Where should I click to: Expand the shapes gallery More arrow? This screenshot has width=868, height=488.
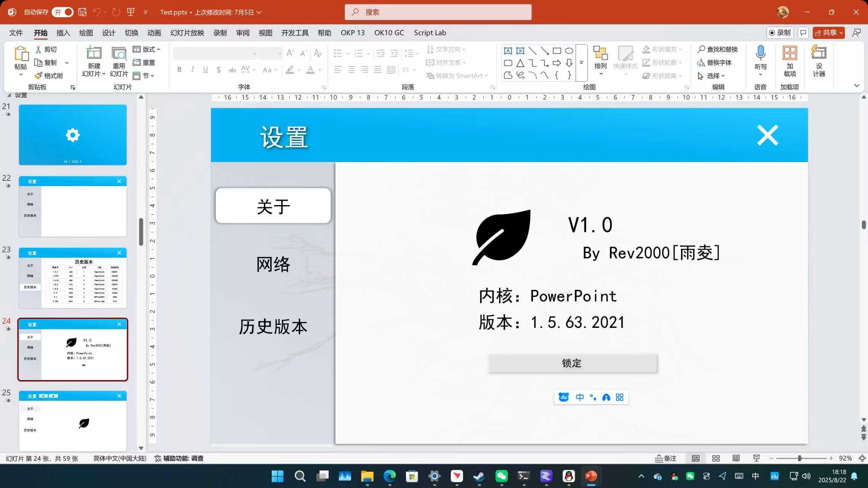pyautogui.click(x=581, y=63)
